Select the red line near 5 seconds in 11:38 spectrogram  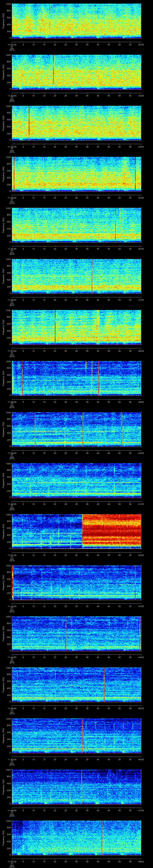(22, 378)
